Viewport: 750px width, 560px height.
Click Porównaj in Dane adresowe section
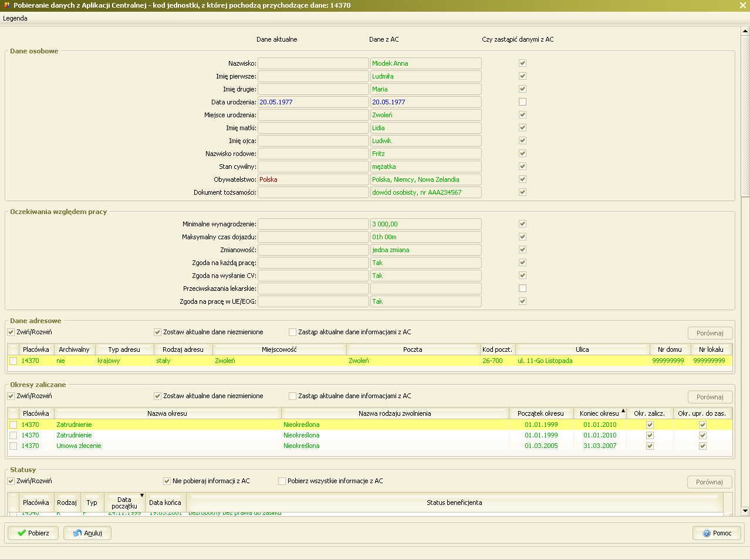point(710,333)
